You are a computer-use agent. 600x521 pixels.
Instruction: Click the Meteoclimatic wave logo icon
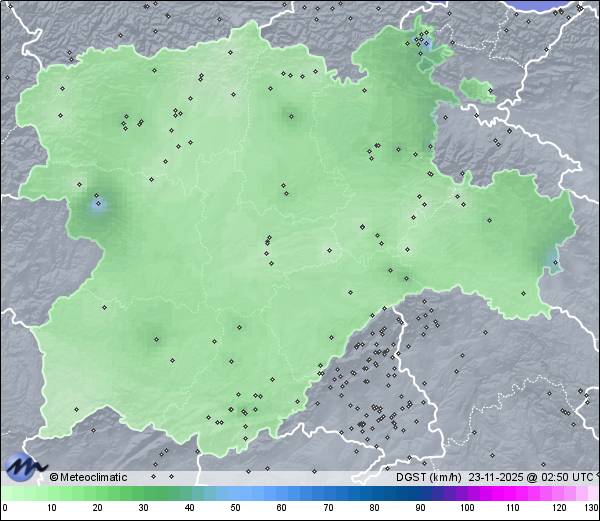[25, 467]
